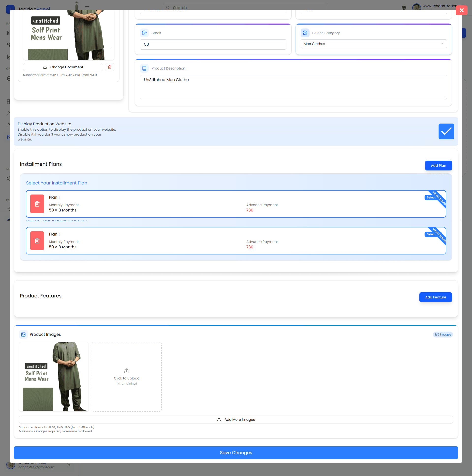
Task: Toggle Display Product on Website checkbox
Action: 446,131
